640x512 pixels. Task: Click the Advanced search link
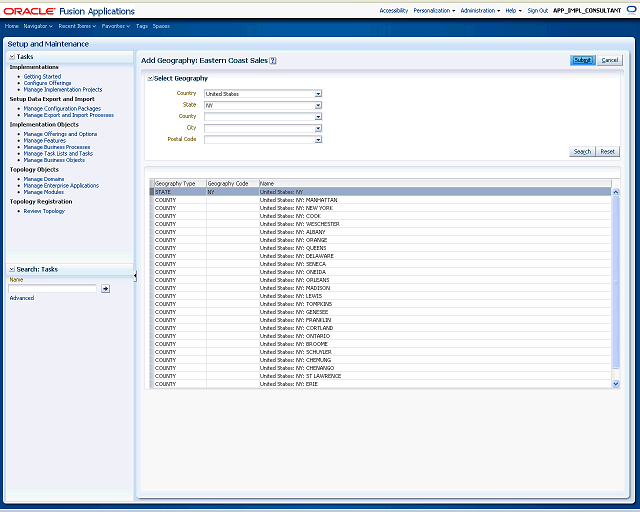click(22, 298)
